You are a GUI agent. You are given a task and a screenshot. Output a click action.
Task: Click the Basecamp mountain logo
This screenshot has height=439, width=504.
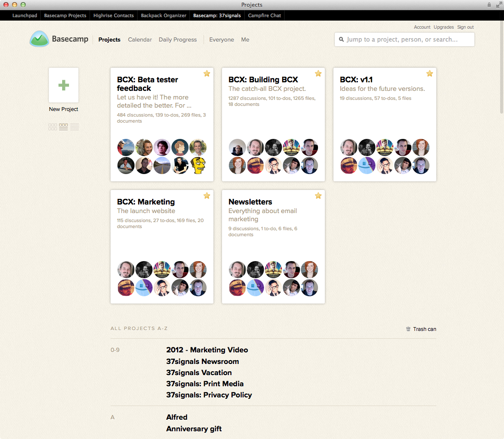coord(39,39)
